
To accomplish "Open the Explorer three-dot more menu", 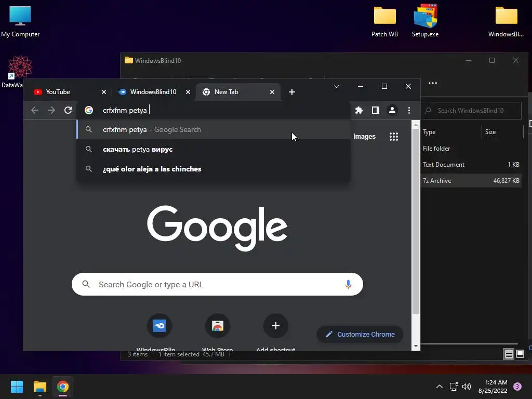I will click(x=433, y=83).
